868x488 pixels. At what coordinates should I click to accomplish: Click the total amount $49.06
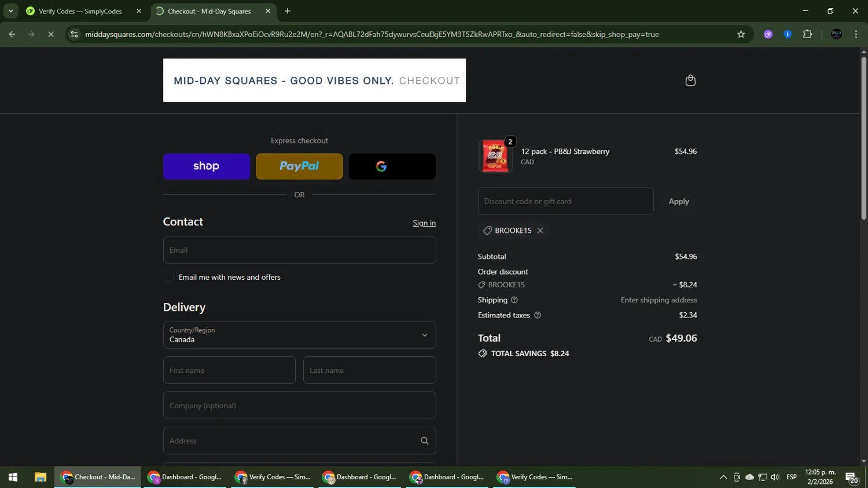point(681,338)
